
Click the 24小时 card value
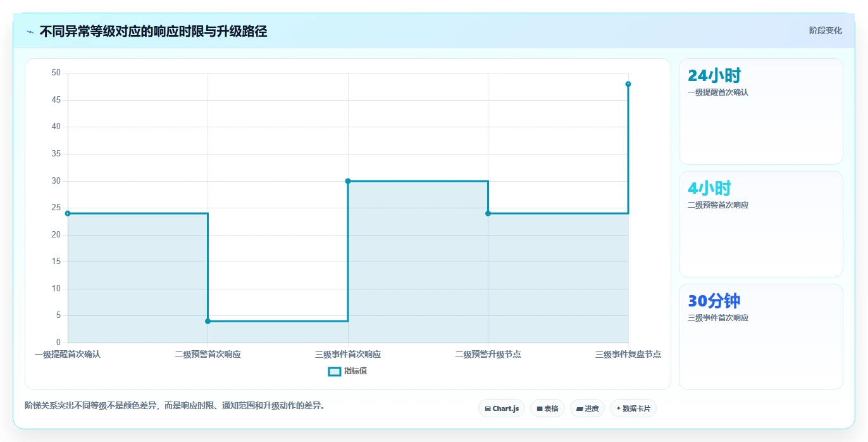(x=714, y=76)
